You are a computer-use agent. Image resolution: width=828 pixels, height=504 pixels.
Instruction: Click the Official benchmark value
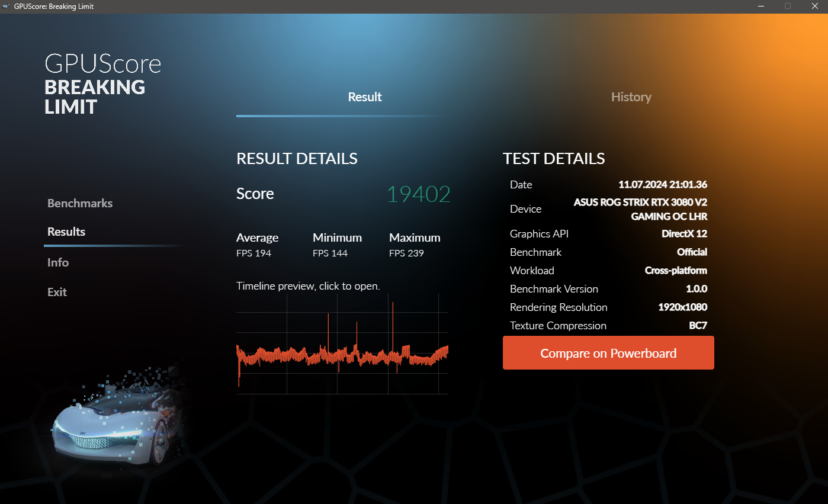point(692,252)
